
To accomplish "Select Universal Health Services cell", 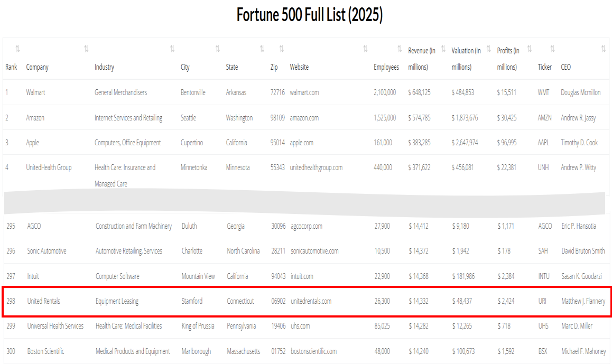I will tap(55, 326).
